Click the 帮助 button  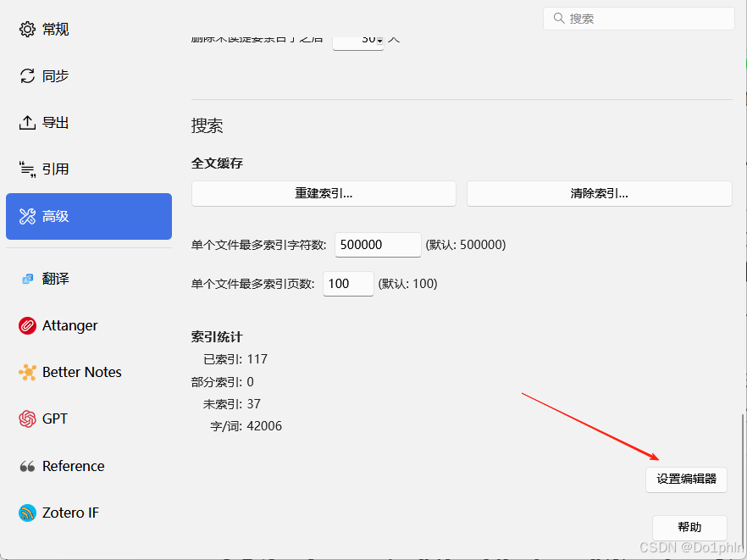coord(689,527)
